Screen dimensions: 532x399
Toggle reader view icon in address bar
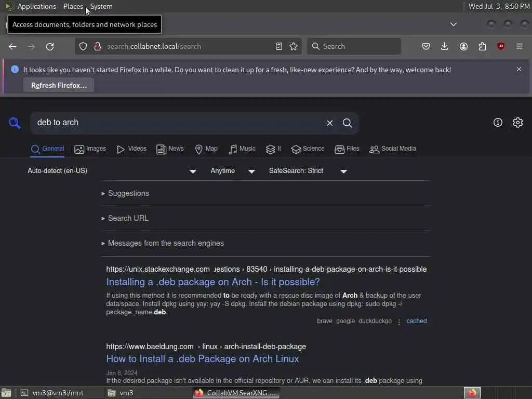pyautogui.click(x=279, y=46)
